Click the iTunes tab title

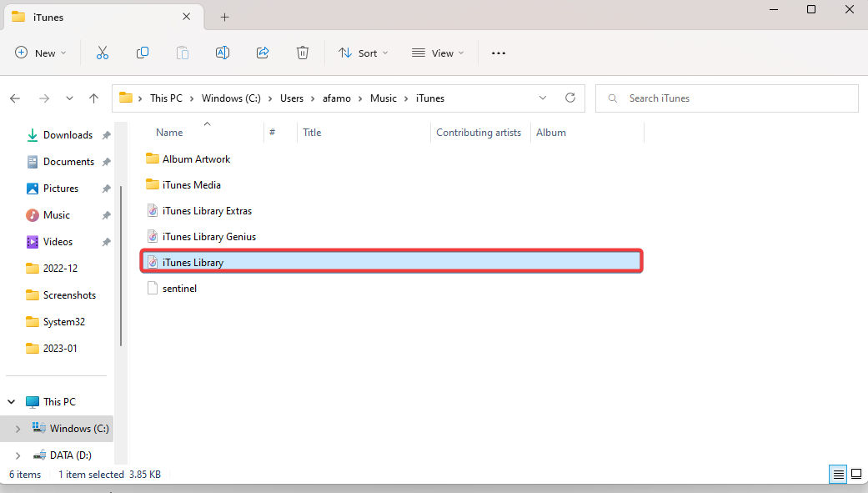click(x=48, y=18)
